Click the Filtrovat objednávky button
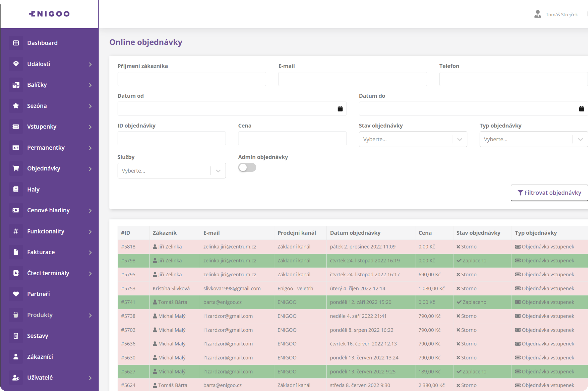This screenshot has width=588, height=392. point(549,193)
